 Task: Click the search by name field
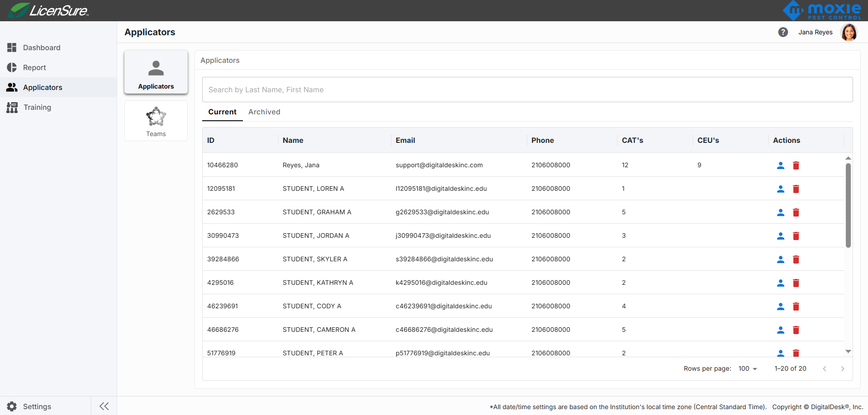527,90
